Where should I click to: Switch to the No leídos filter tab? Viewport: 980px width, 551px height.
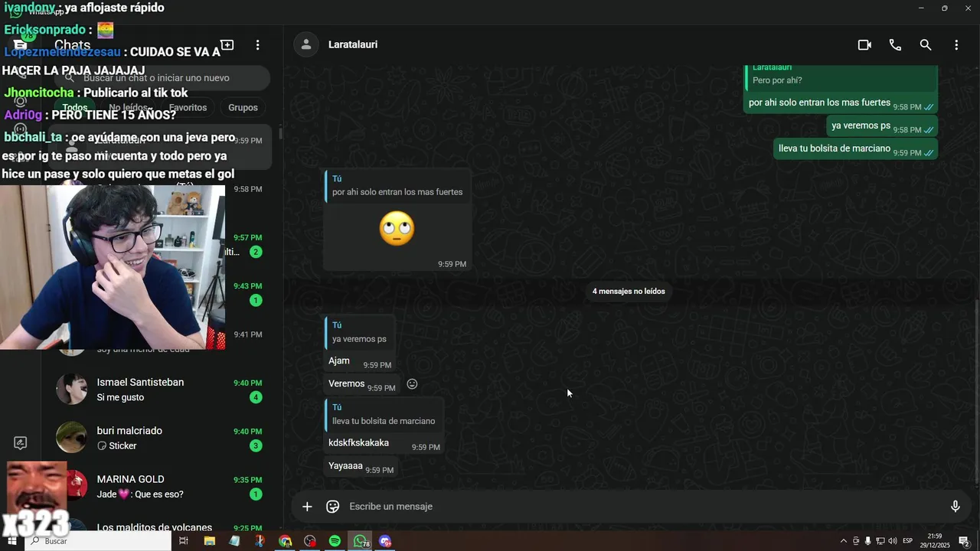tap(128, 108)
